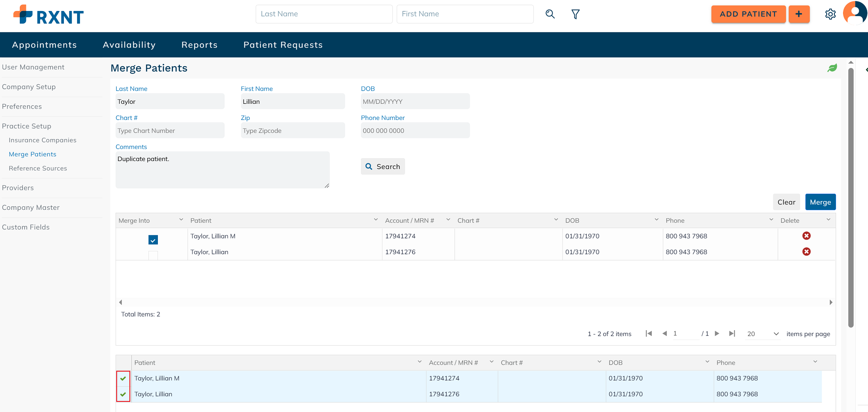Uncheck Merge Into for Taylor, Lillian M

pyautogui.click(x=153, y=240)
